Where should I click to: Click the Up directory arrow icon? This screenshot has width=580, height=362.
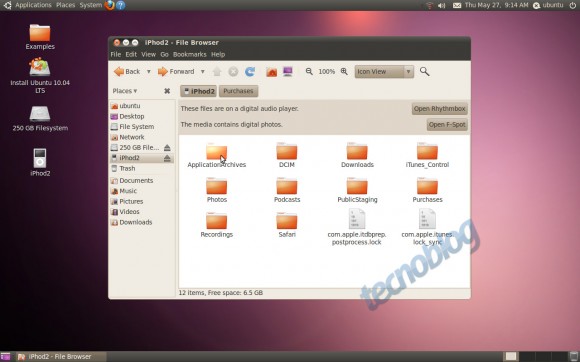point(217,71)
